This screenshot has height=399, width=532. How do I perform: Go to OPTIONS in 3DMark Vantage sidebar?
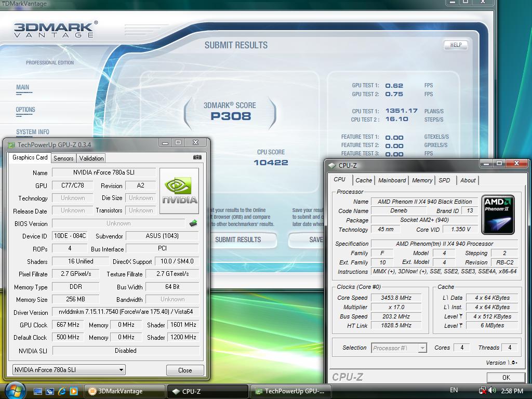click(x=25, y=110)
